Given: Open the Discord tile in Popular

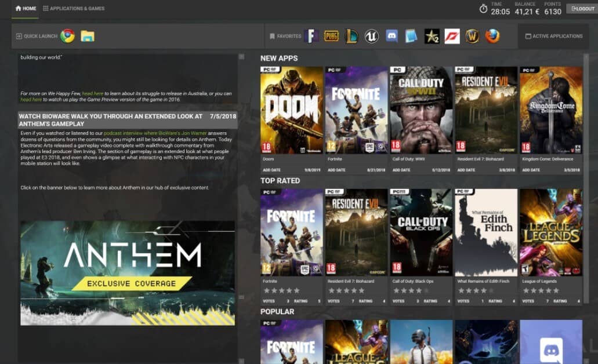Looking at the screenshot, I should (x=550, y=342).
